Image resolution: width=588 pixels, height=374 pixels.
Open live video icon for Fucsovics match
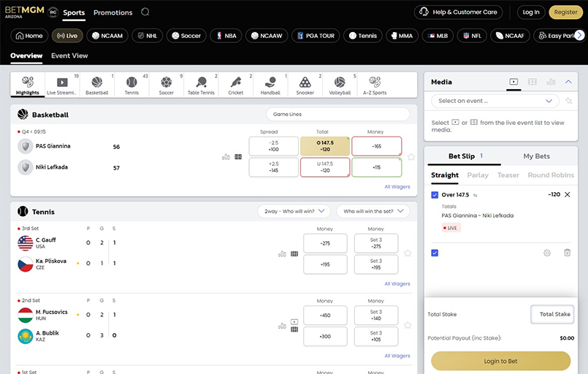pyautogui.click(x=294, y=322)
